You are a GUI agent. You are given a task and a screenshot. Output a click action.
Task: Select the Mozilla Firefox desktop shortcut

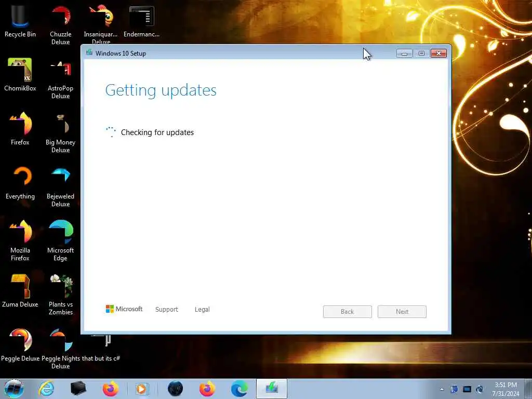[x=20, y=241]
